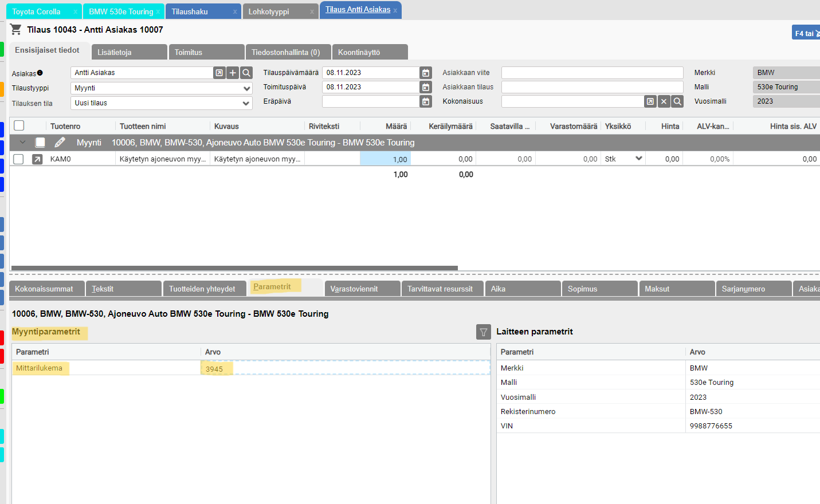Click in Asiakkaan tilaus field
This screenshot has width=820, height=504.
click(592, 87)
